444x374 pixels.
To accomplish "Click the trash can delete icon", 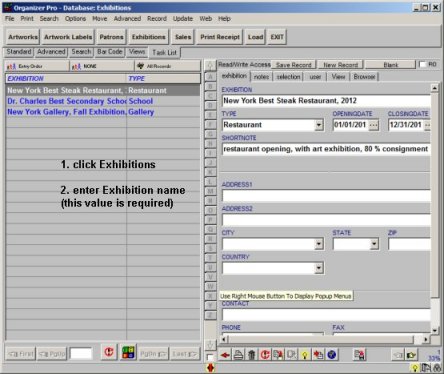I will coord(252,355).
